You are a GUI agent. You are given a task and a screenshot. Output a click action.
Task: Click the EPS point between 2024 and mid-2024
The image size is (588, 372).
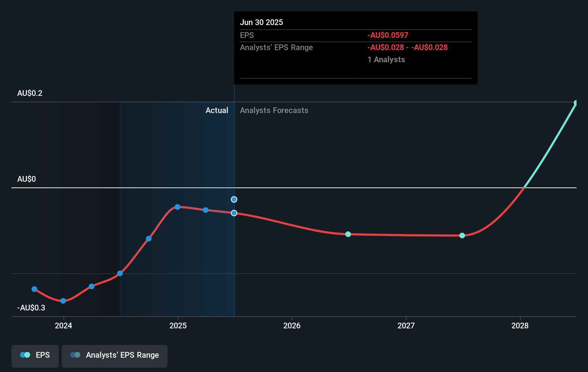tap(91, 287)
